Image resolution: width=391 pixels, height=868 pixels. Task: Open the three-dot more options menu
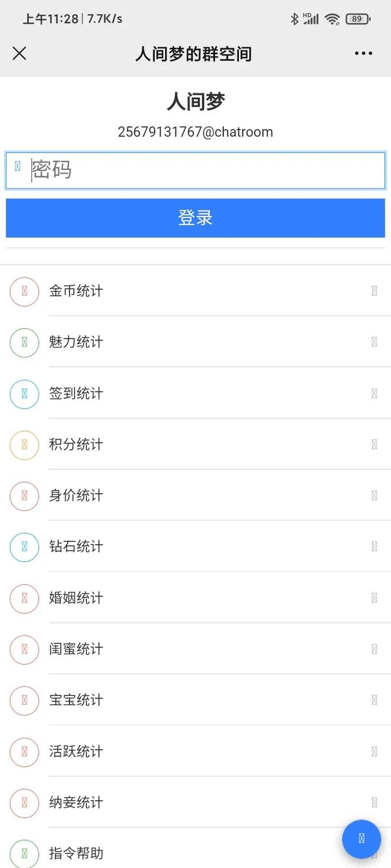click(364, 54)
